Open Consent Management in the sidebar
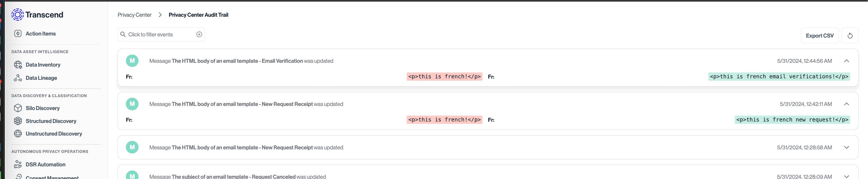The image size is (868, 179). tap(52, 177)
